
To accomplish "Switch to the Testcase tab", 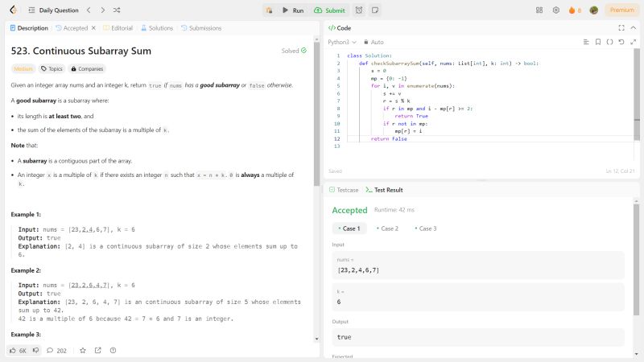I will [344, 190].
